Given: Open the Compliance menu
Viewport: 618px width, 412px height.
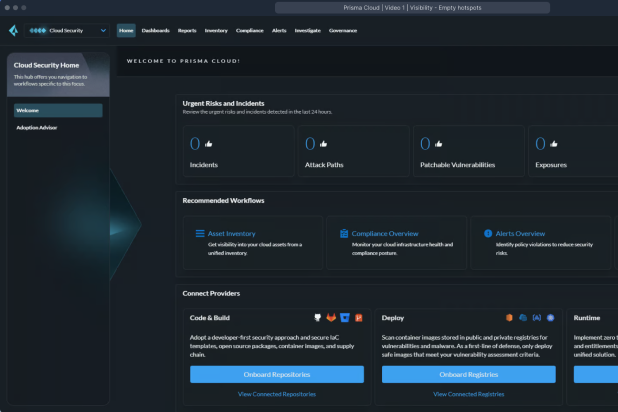Looking at the screenshot, I should [249, 30].
